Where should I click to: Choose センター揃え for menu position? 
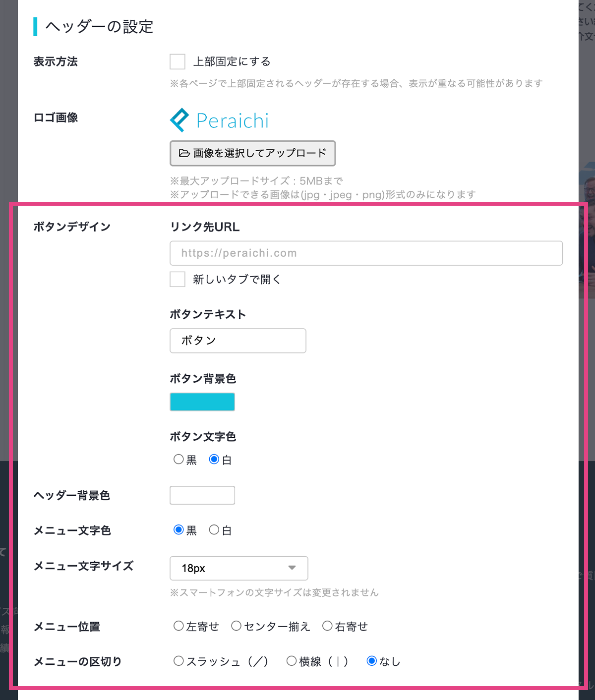(x=237, y=626)
